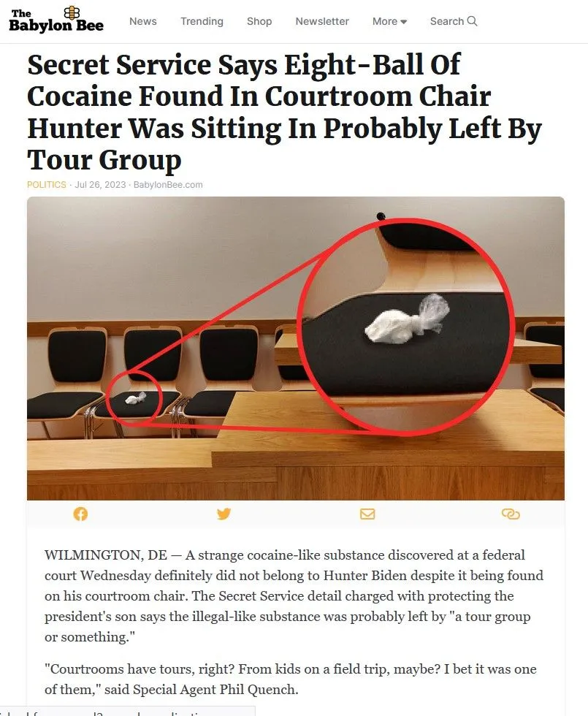Image resolution: width=588 pixels, height=716 pixels.
Task: Click the BabylonBee.com byline link
Action: click(x=168, y=184)
